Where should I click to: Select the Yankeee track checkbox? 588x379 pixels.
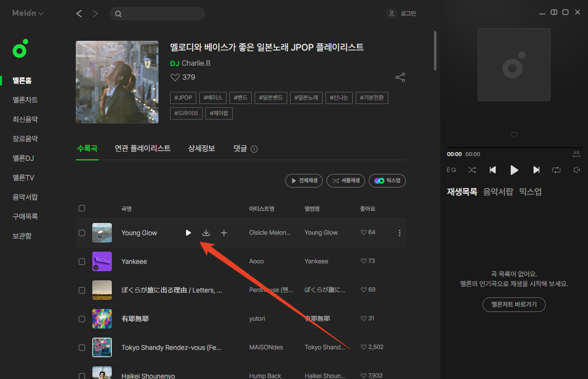pyautogui.click(x=82, y=261)
